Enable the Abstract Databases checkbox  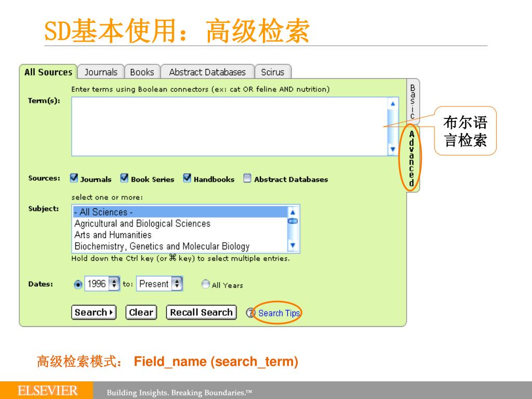(247, 178)
